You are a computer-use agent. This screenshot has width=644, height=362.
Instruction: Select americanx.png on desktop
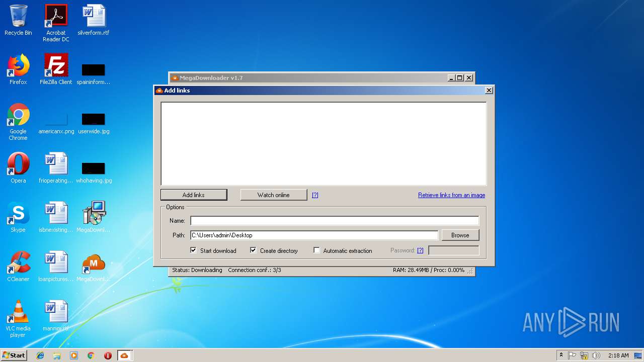(x=56, y=123)
